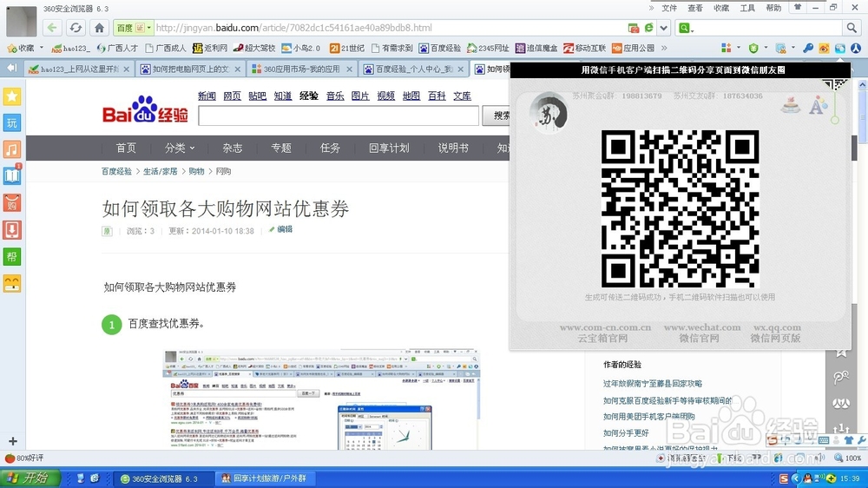Click the Sogou input S icon in tray
The image size is (868, 488).
click(784, 478)
